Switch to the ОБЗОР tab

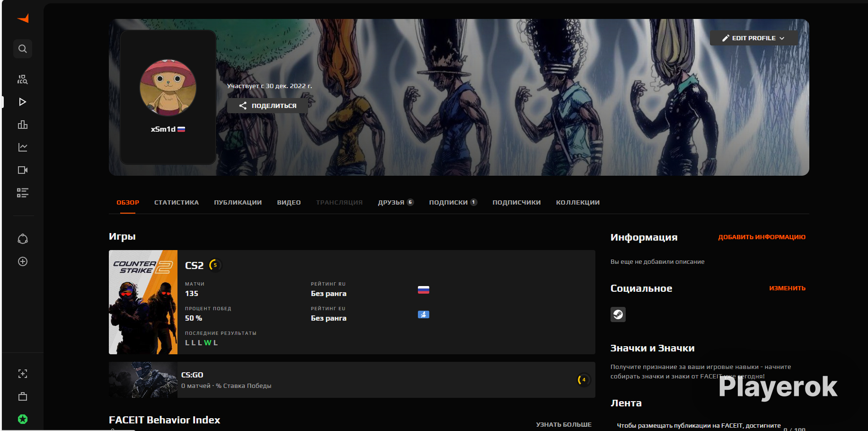128,202
